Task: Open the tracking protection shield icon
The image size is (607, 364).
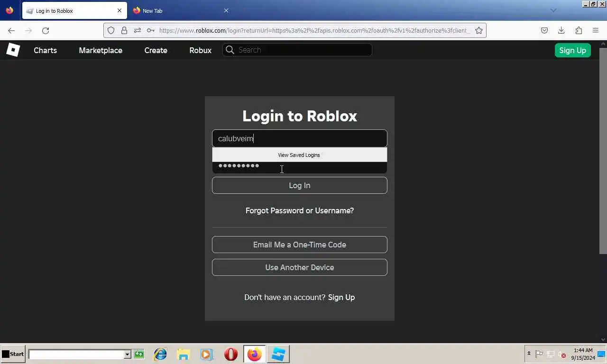Action: [111, 30]
